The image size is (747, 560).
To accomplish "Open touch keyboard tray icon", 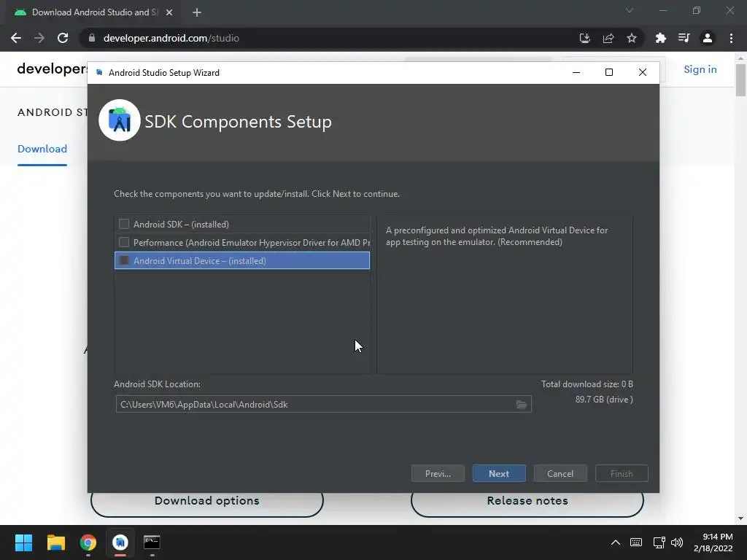I will tap(636, 542).
